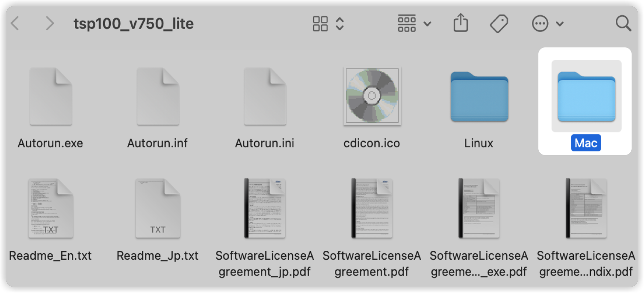Go back with the left chevron

coord(15,24)
